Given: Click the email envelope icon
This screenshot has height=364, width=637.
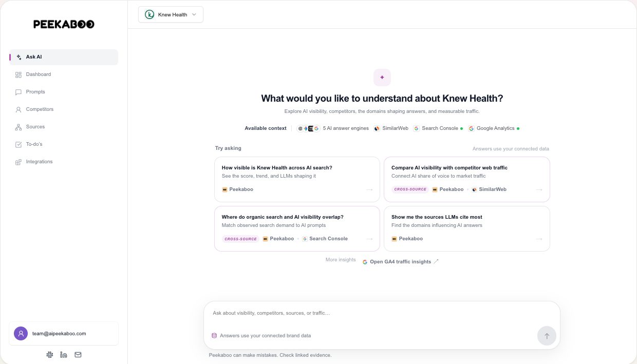Looking at the screenshot, I should pyautogui.click(x=78, y=355).
